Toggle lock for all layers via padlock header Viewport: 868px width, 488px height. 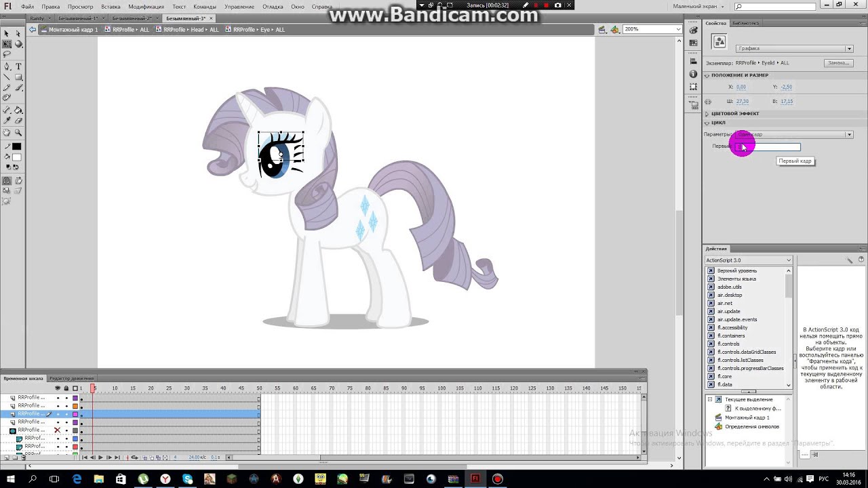click(x=66, y=388)
